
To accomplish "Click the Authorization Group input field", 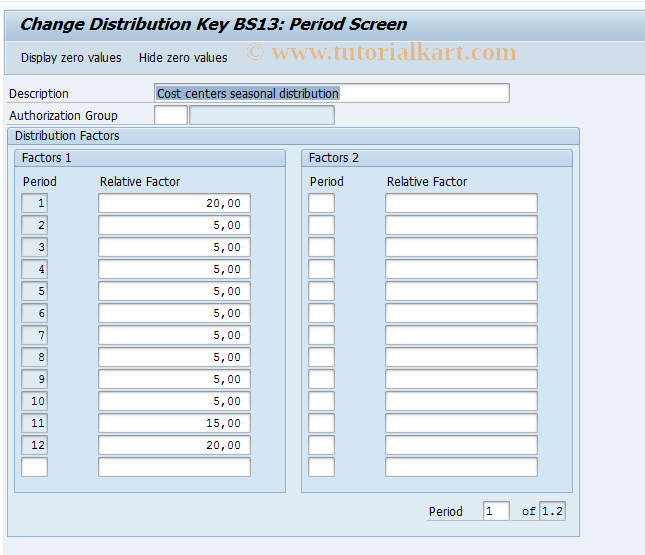I will [171, 115].
